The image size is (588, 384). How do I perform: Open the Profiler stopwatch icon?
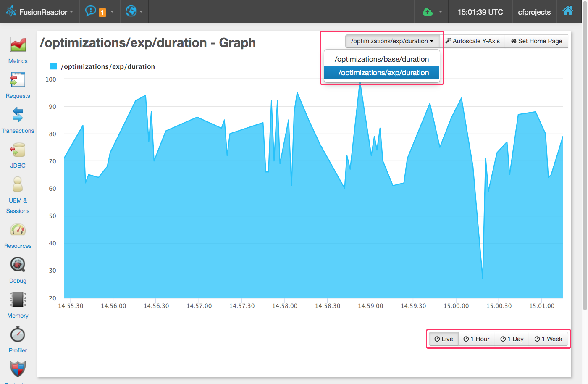[18, 334]
